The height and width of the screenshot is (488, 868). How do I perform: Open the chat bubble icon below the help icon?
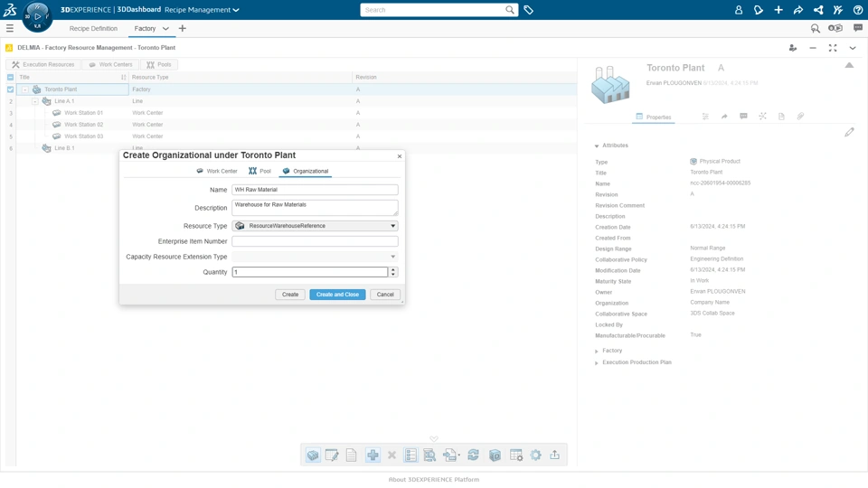pos(858,28)
